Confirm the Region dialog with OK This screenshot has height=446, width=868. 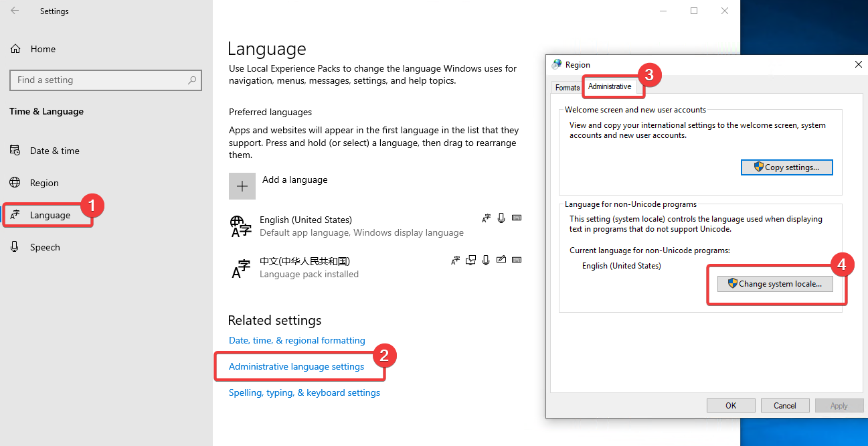pyautogui.click(x=731, y=405)
